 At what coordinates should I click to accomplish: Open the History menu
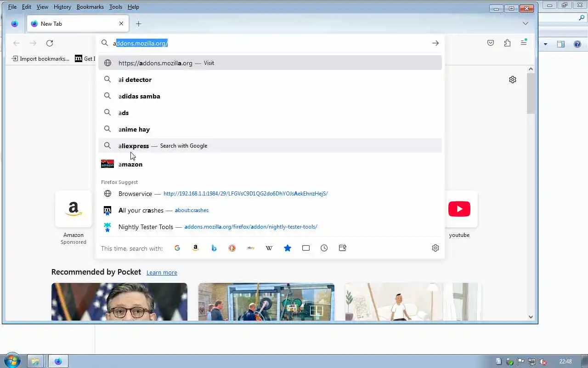pyautogui.click(x=62, y=7)
